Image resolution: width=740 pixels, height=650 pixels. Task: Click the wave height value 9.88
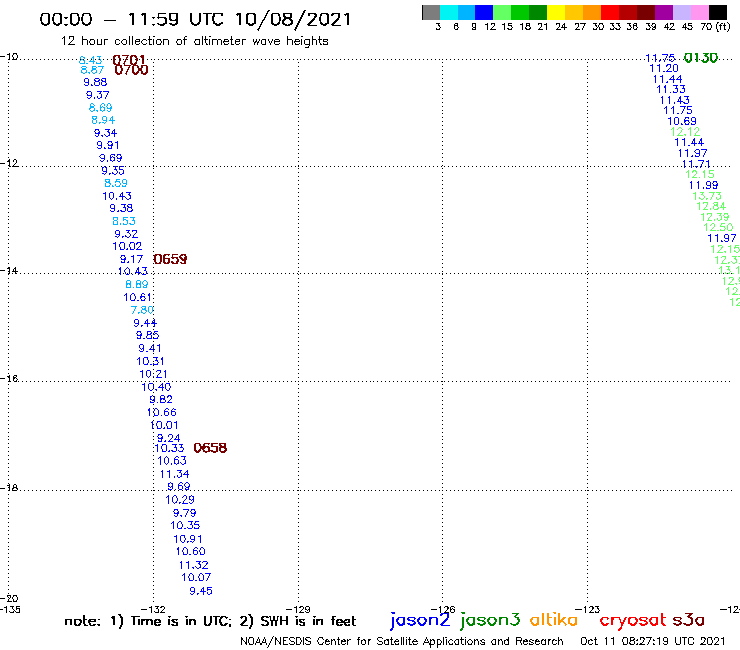pos(95,82)
